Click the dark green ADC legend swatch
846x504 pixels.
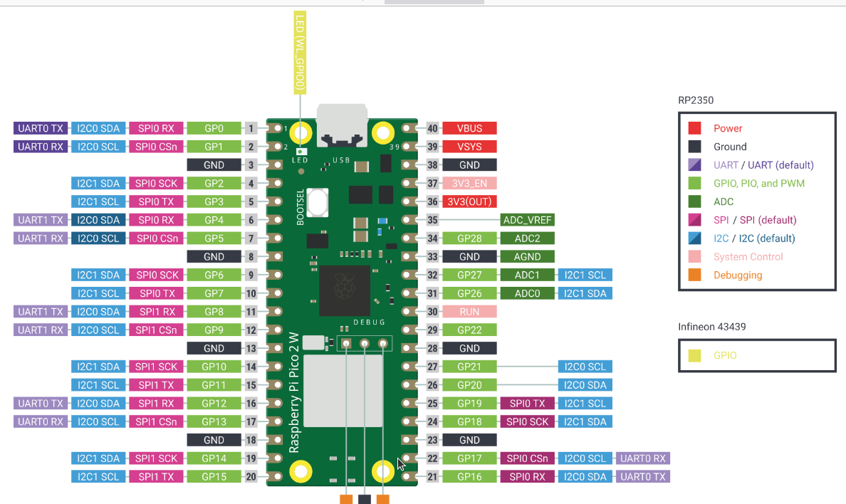(x=694, y=202)
